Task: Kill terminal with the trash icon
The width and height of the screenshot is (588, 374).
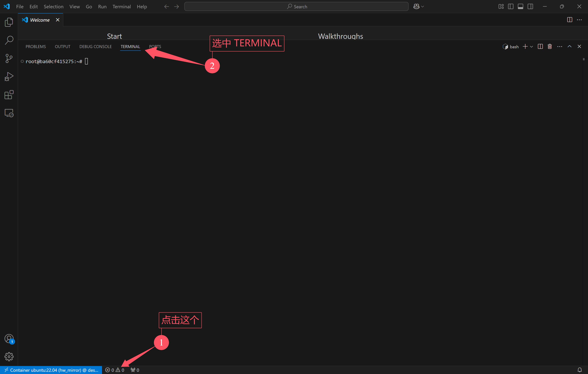Action: (x=550, y=46)
